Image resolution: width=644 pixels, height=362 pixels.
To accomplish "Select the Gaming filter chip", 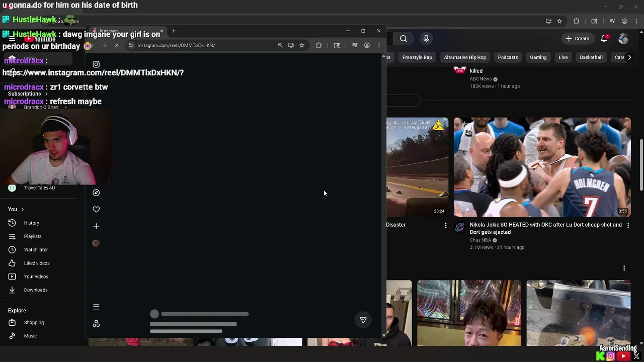I will 538,57.
